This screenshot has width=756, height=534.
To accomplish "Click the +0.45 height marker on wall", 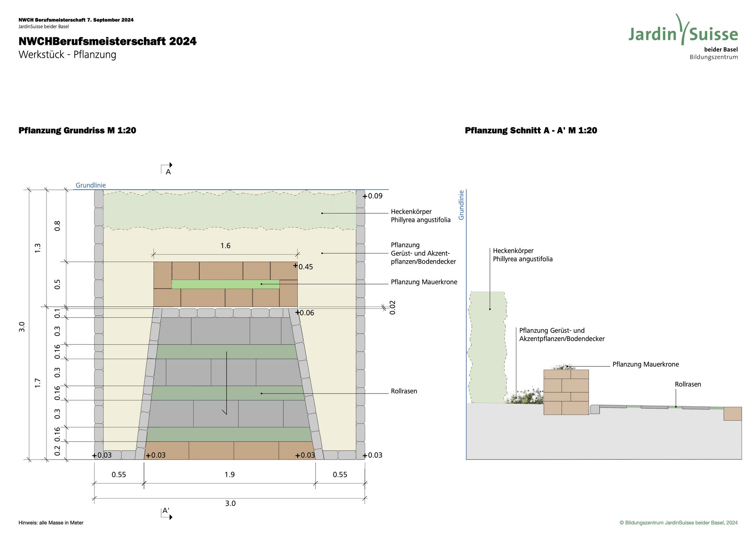I will 303,267.
